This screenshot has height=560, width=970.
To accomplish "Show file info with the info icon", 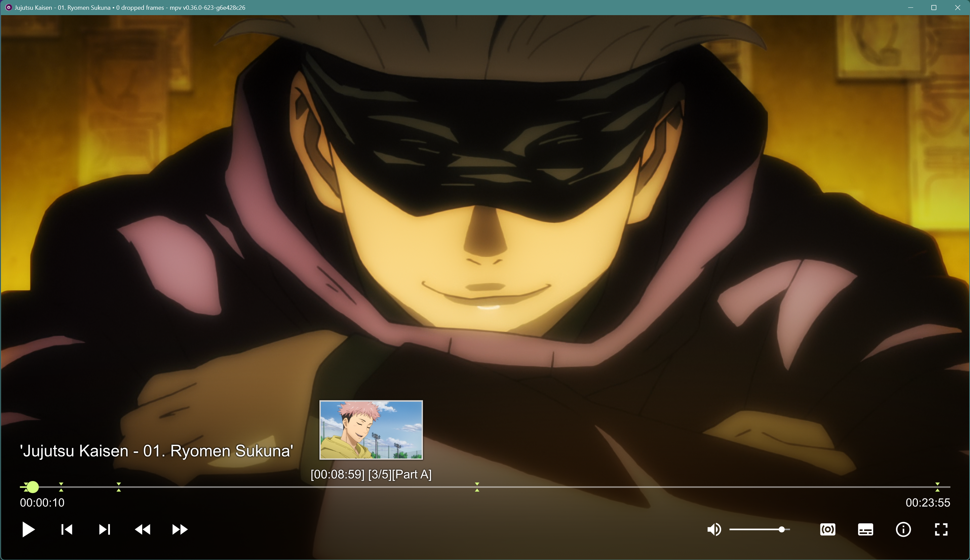I will (903, 530).
